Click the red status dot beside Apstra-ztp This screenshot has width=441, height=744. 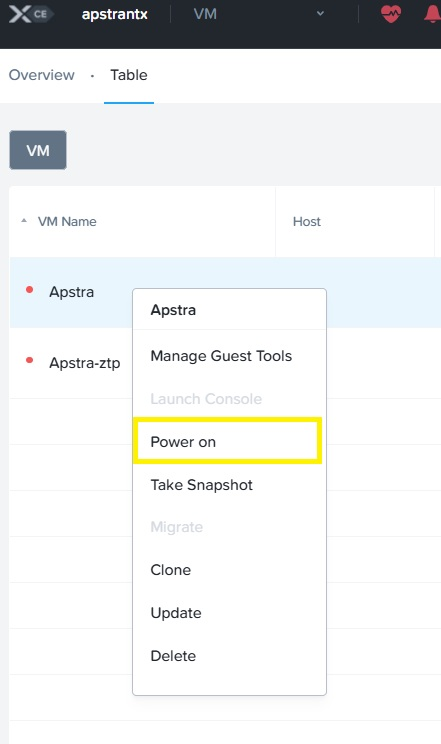29,360
